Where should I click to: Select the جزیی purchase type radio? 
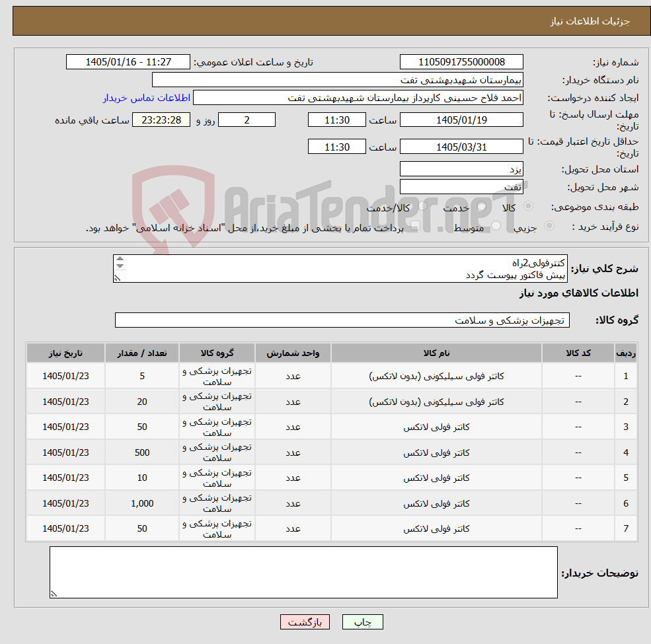(549, 226)
